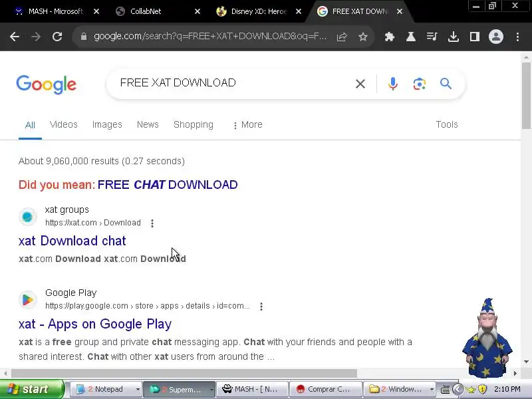
Task: Go back using the browser back arrow
Action: [x=14, y=37]
